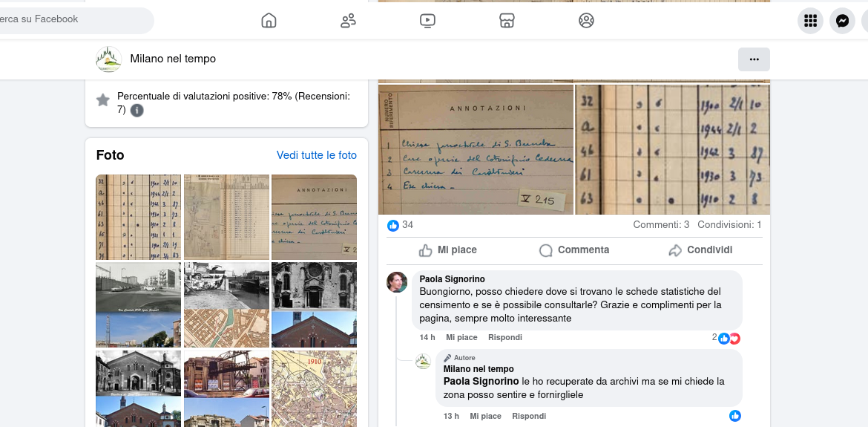Toggle Mi piace under Milano nel tempo's reply
This screenshot has height=427, width=868.
coord(485,417)
